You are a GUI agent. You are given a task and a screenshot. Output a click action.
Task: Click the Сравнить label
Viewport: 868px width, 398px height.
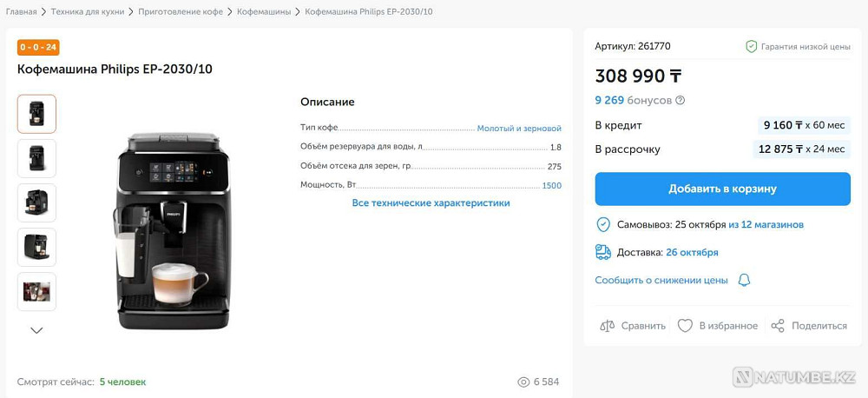point(643,326)
